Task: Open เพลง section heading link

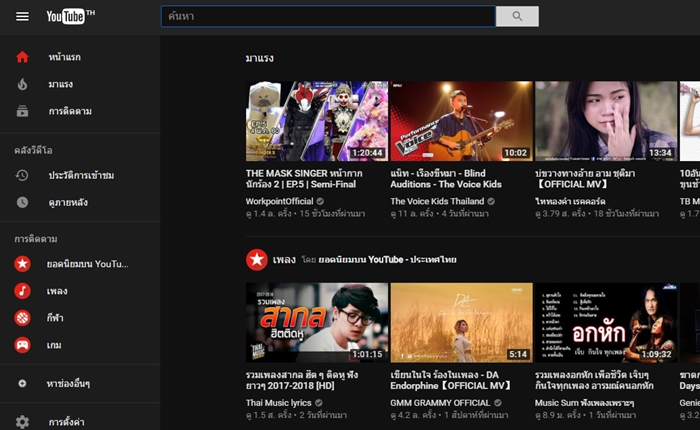Action: point(284,259)
